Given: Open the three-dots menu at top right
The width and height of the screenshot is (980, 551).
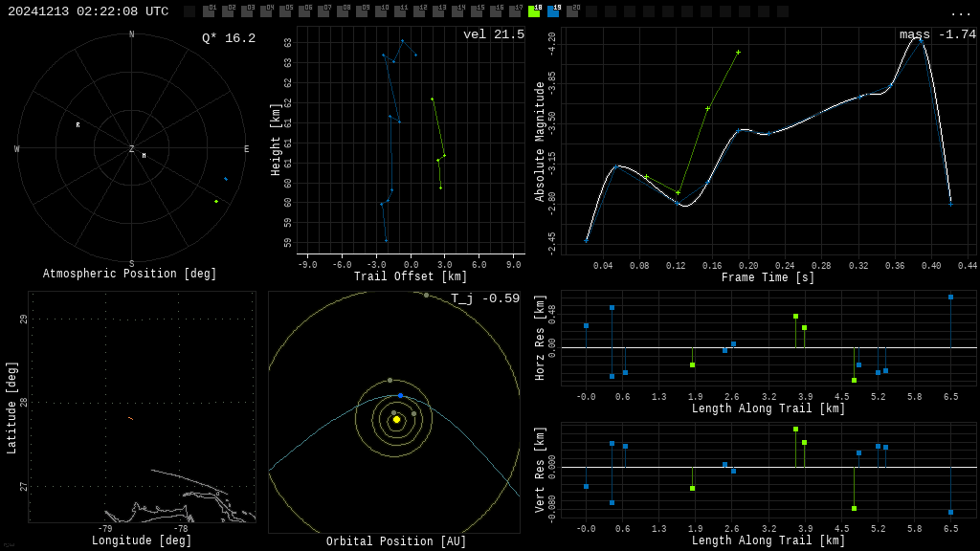Looking at the screenshot, I should 960,12.
